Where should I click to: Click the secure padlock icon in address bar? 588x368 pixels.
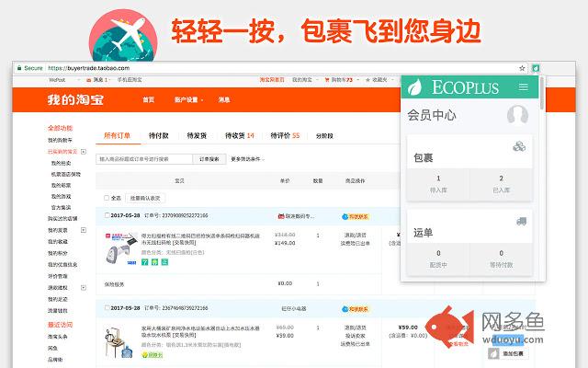tap(18, 68)
